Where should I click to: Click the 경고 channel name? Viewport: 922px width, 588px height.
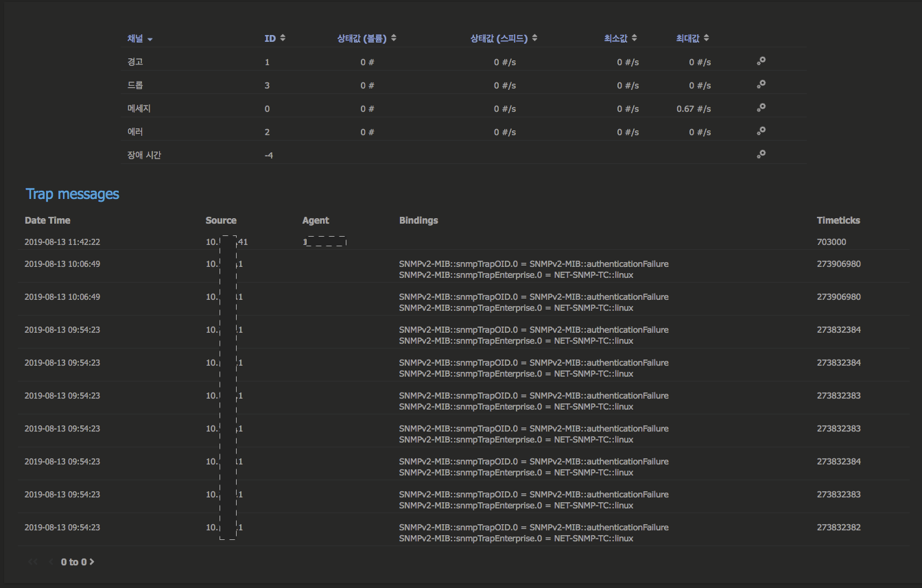tap(135, 62)
